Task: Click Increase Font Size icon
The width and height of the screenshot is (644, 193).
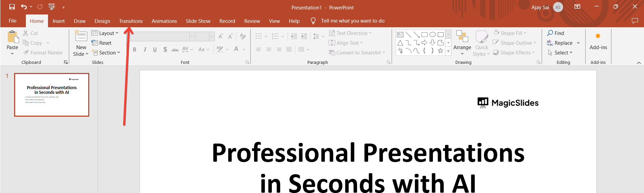Action: point(220,36)
